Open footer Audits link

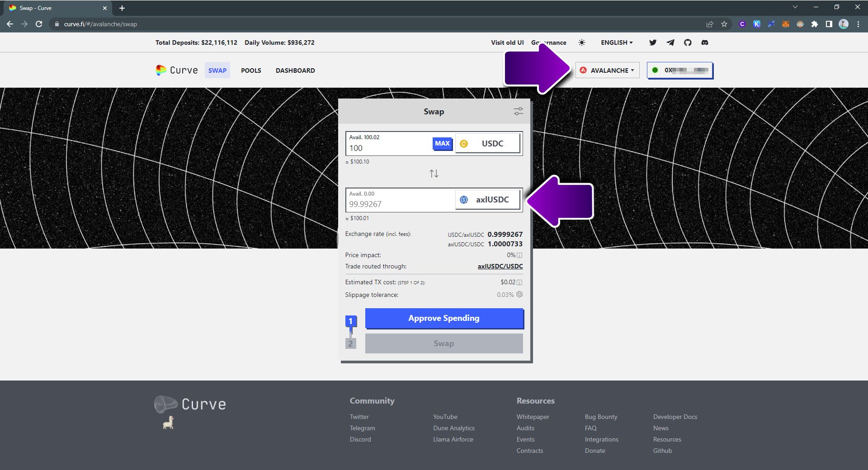[x=525, y=428]
